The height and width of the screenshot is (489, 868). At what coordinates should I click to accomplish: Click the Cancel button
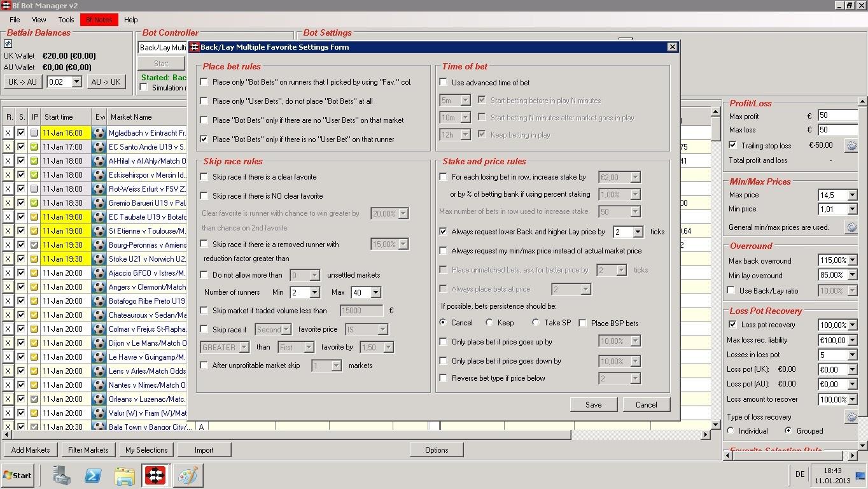[646, 404]
